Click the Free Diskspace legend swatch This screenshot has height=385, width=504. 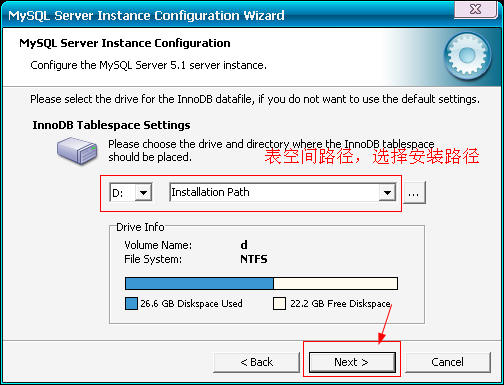click(x=279, y=304)
